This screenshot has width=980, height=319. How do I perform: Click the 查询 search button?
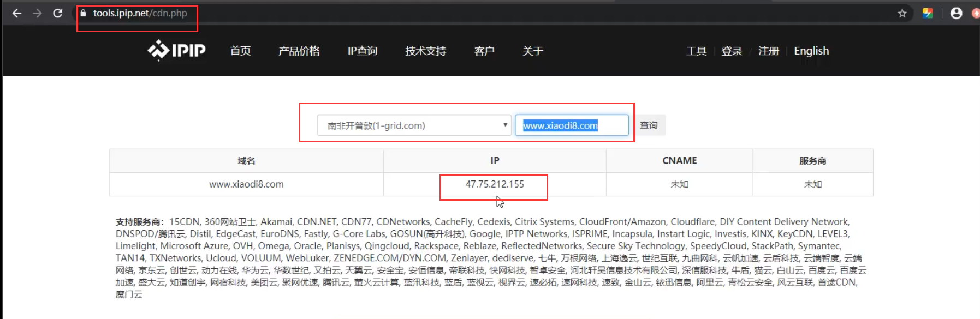click(649, 125)
